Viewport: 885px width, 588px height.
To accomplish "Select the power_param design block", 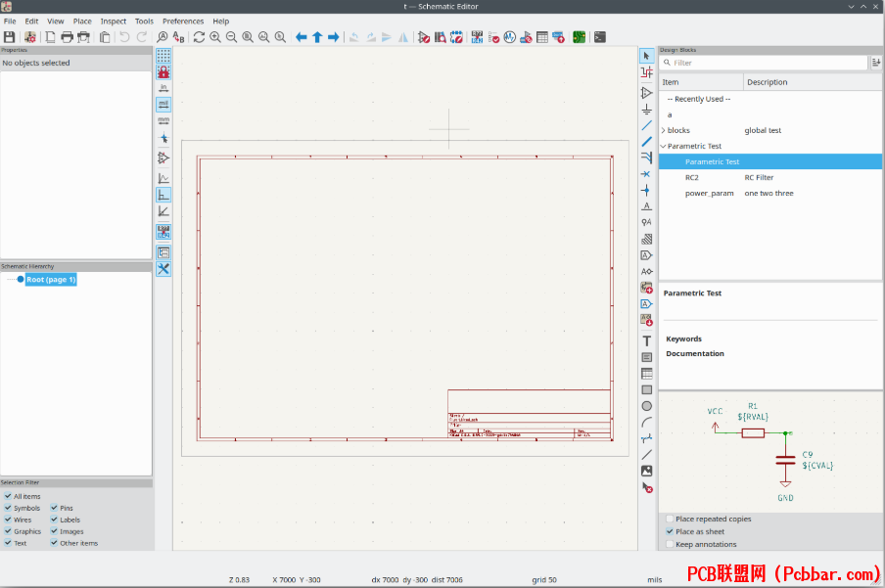I will [x=770, y=193].
